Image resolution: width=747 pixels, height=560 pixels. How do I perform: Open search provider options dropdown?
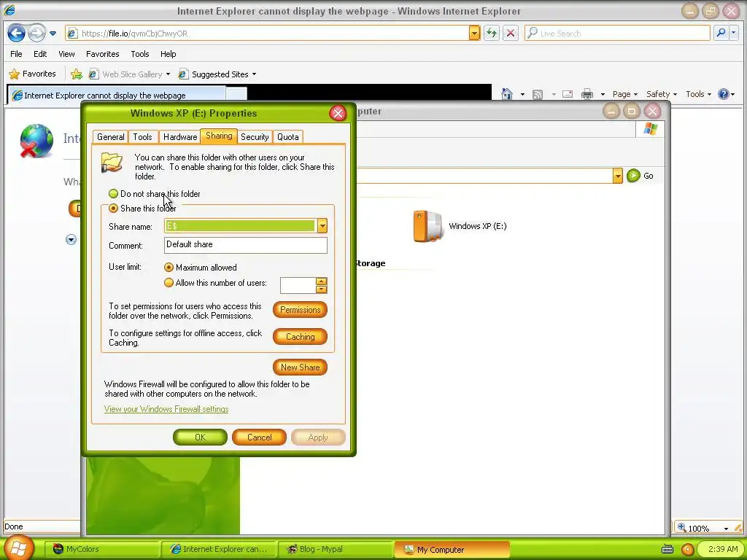point(734,34)
